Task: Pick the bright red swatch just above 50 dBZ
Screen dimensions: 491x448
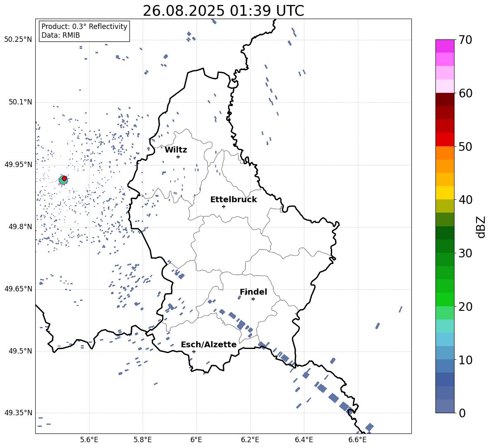Action: click(445, 140)
